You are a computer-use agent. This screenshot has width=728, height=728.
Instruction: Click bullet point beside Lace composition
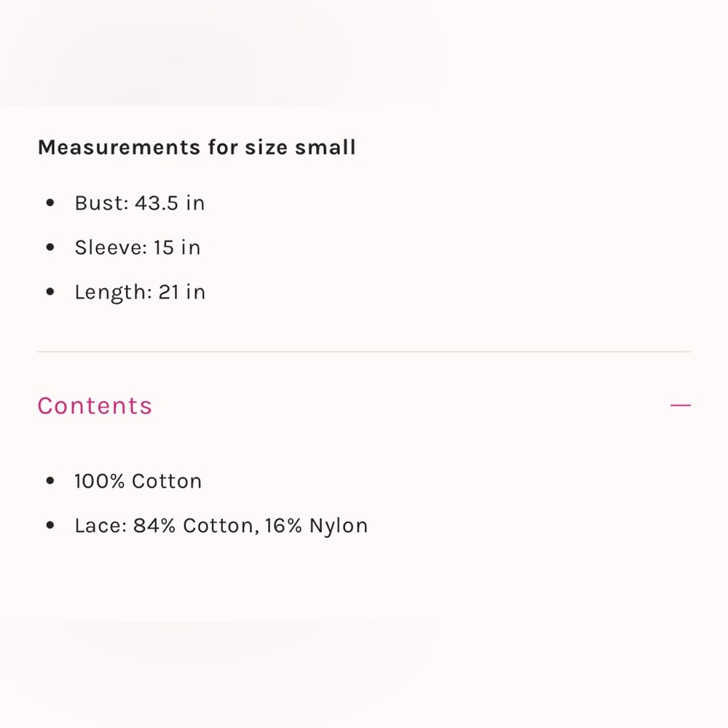50,525
